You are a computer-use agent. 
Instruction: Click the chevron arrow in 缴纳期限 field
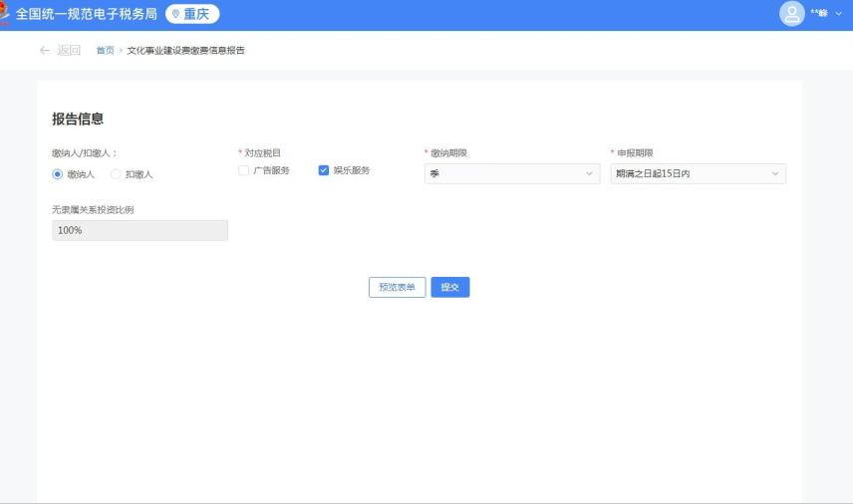[x=589, y=174]
